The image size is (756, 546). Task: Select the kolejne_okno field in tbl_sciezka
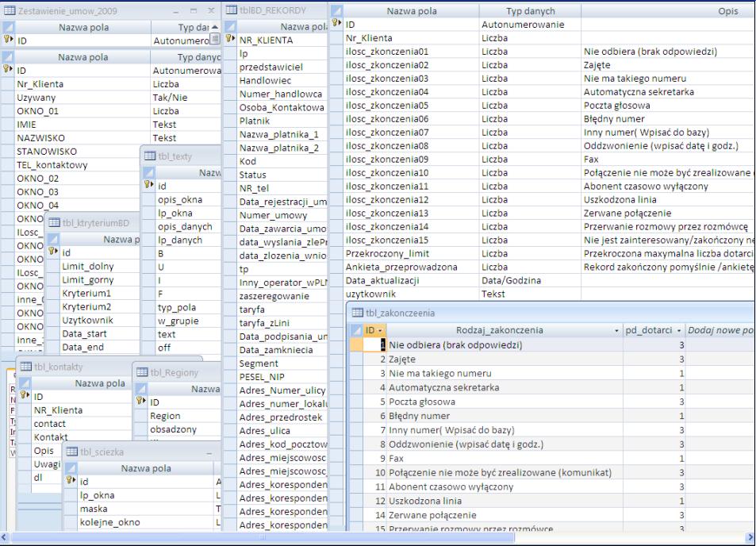click(x=110, y=522)
